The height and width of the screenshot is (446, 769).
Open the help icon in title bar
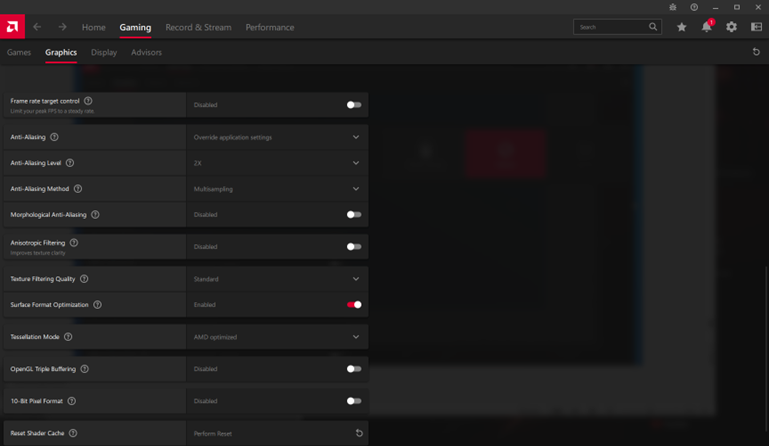pos(694,7)
